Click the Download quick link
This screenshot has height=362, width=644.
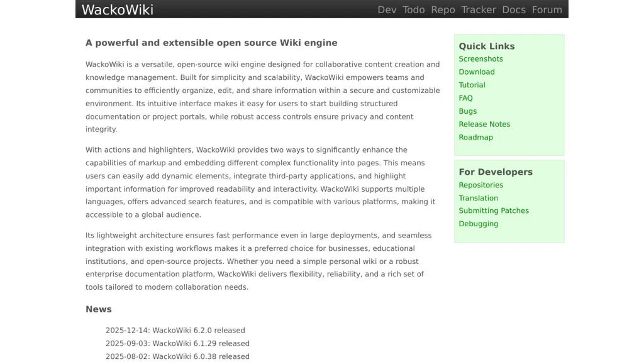coord(477,72)
